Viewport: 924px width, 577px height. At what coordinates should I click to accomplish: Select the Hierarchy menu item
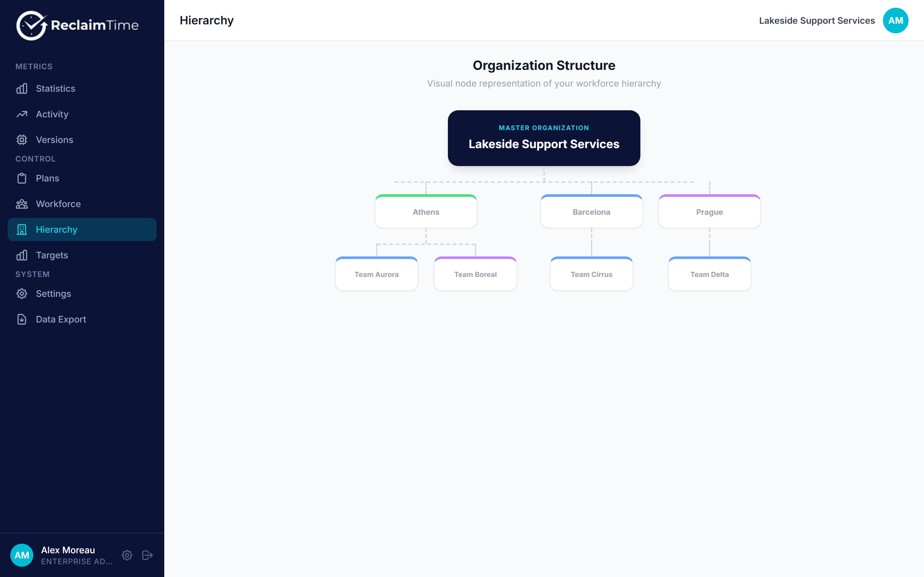click(x=82, y=229)
